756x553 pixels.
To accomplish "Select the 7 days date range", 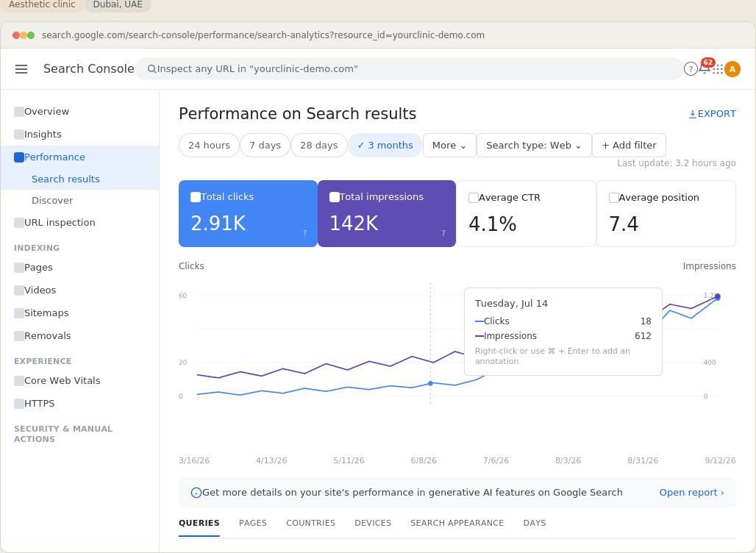I will (265, 145).
